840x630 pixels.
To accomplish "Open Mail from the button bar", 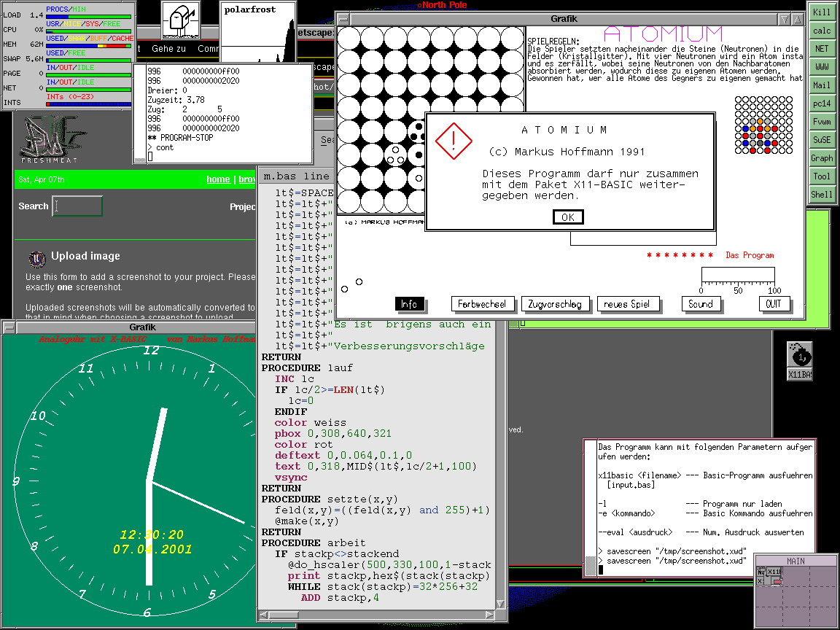I will (822, 85).
